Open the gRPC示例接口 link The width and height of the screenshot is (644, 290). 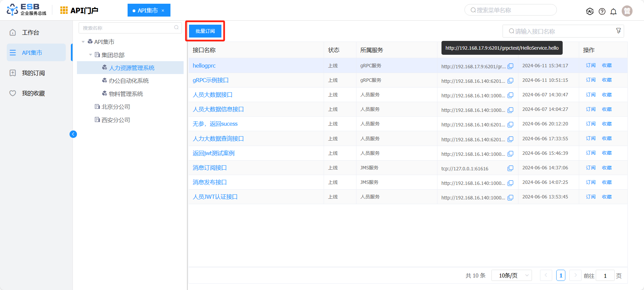coord(211,80)
